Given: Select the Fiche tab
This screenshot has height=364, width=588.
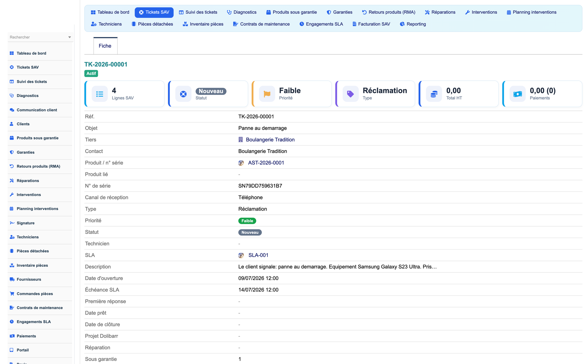Looking at the screenshot, I should (105, 46).
